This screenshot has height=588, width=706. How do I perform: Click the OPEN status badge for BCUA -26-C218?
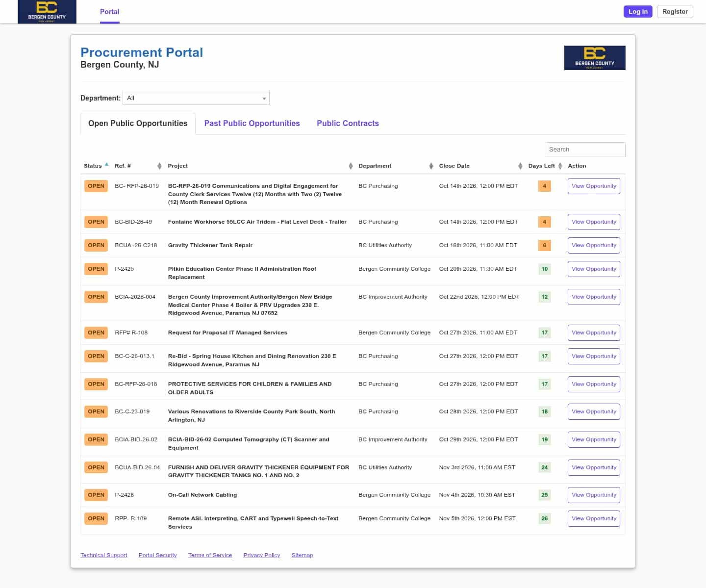point(96,246)
